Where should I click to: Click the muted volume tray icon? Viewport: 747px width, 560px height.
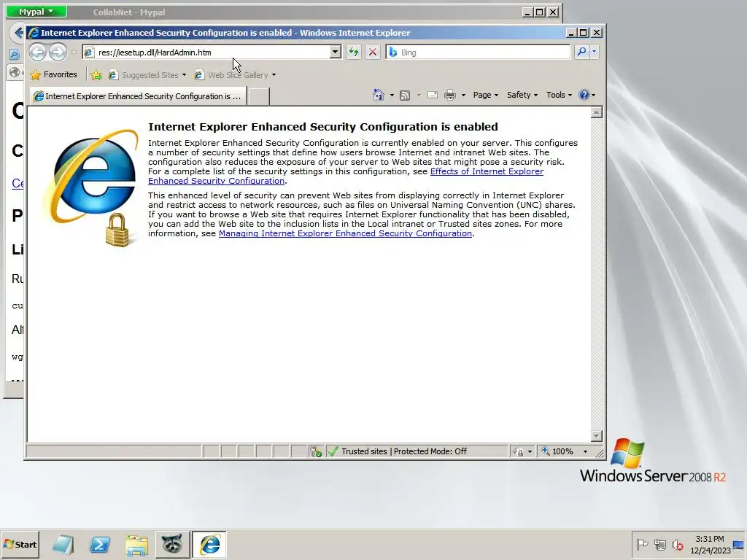point(678,544)
